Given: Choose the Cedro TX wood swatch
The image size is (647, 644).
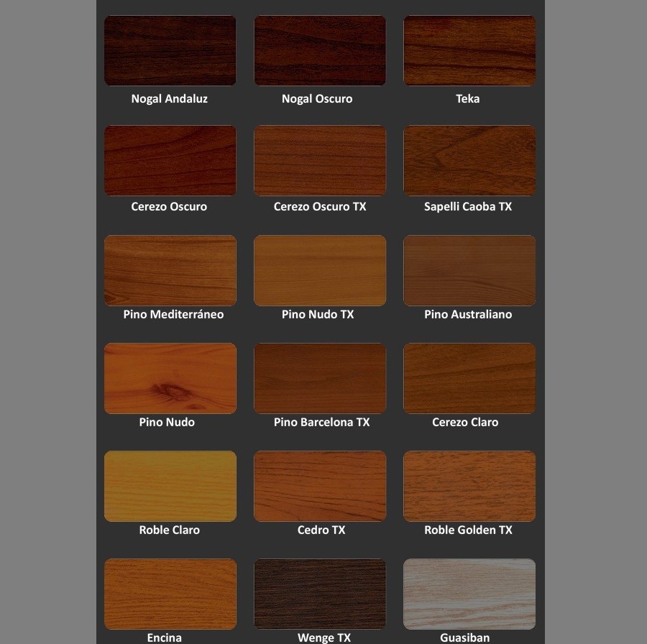Looking at the screenshot, I should point(320,486).
